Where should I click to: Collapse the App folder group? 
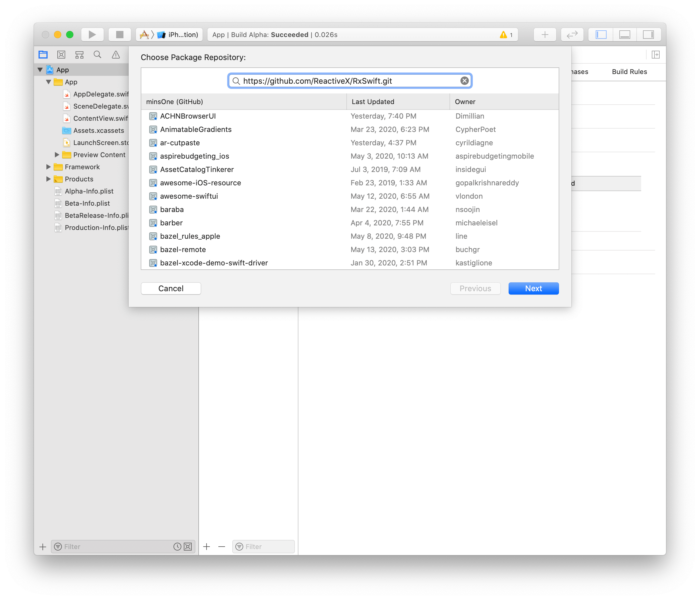(x=48, y=82)
